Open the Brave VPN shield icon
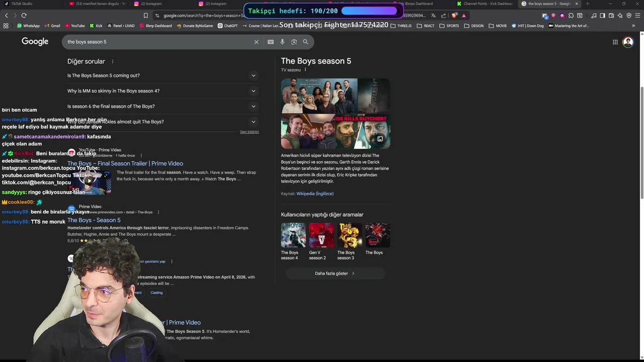 click(x=629, y=16)
